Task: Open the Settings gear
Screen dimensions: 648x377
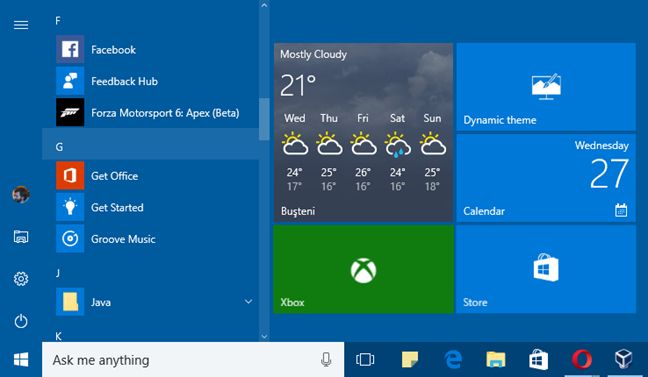Action: [21, 279]
